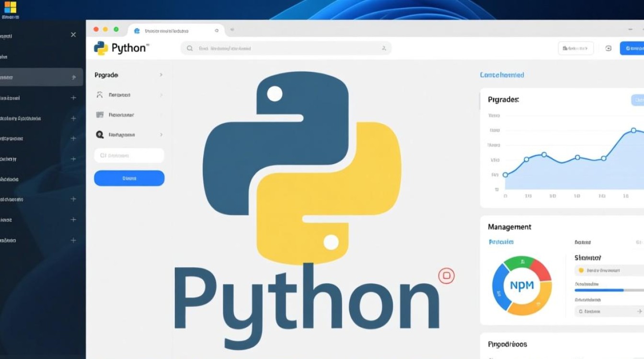Select the tools icon beside the first sidebar entry

coord(100,95)
